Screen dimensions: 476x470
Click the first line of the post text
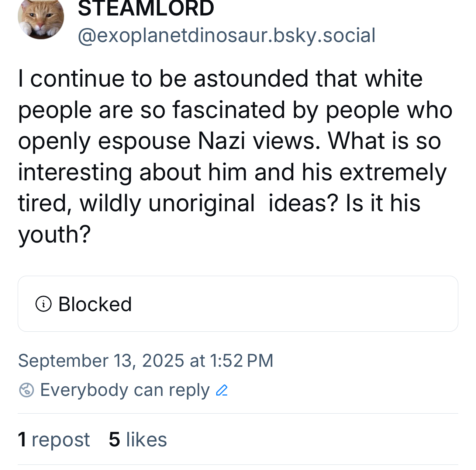coord(220,79)
